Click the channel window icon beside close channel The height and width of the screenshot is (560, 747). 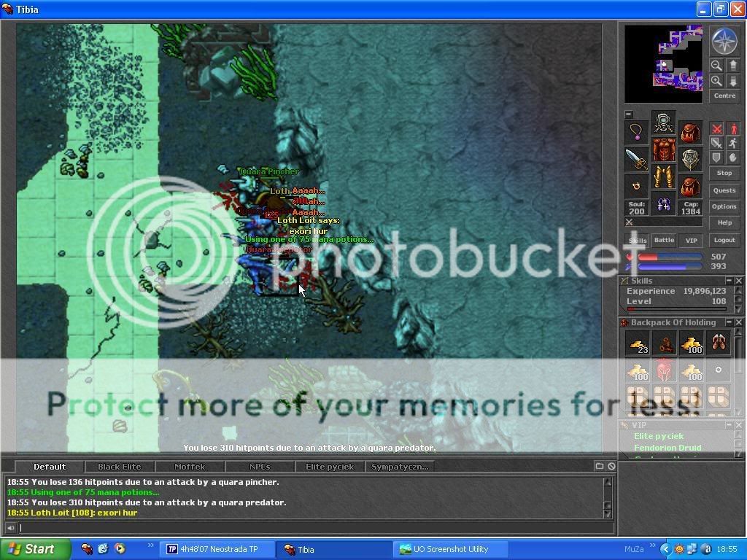point(600,467)
